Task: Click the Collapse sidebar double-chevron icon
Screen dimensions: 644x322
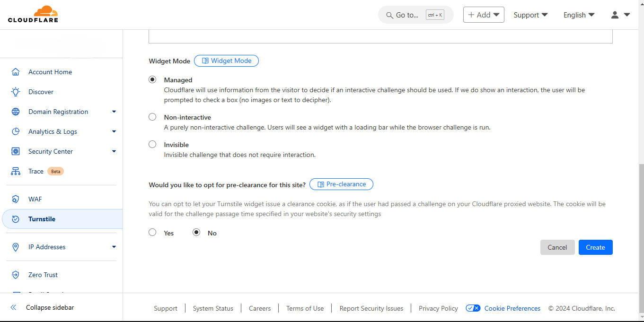Action: pos(13,307)
